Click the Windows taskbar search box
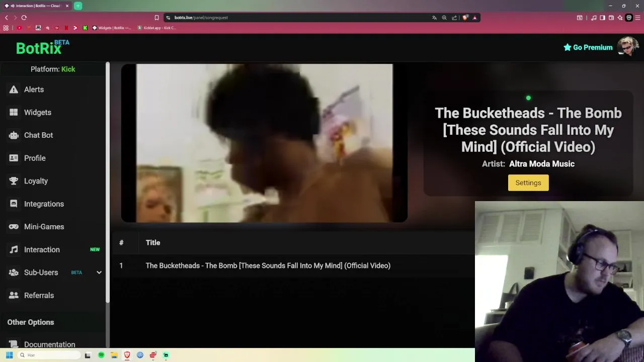This screenshot has width=644, height=362. coord(49,355)
